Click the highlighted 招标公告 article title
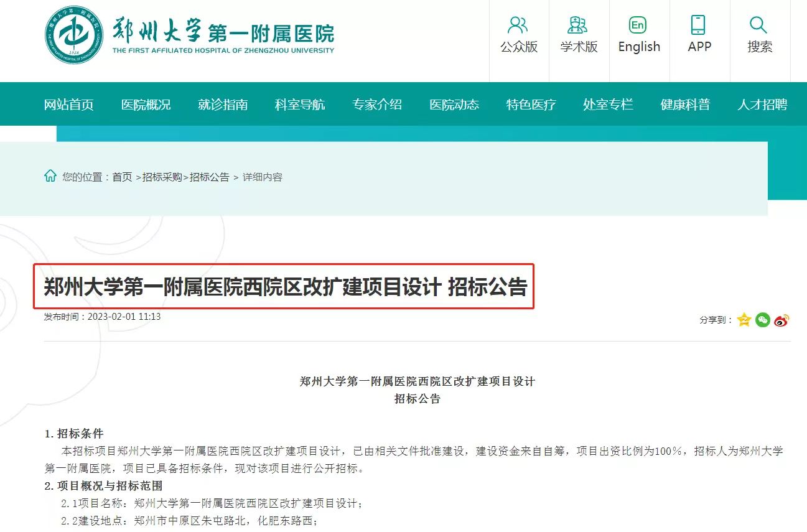Image resolution: width=807 pixels, height=532 pixels. 285,287
